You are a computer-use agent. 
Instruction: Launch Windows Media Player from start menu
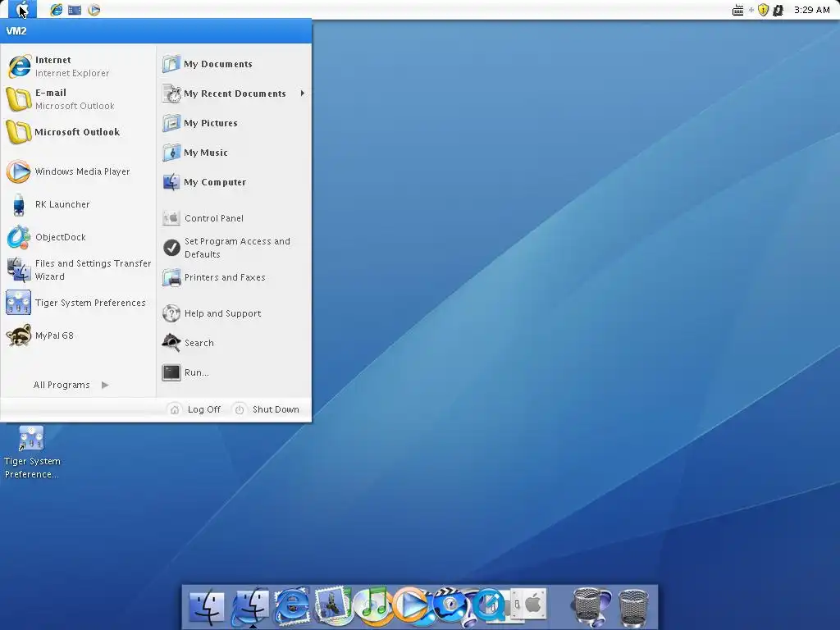[x=78, y=171]
